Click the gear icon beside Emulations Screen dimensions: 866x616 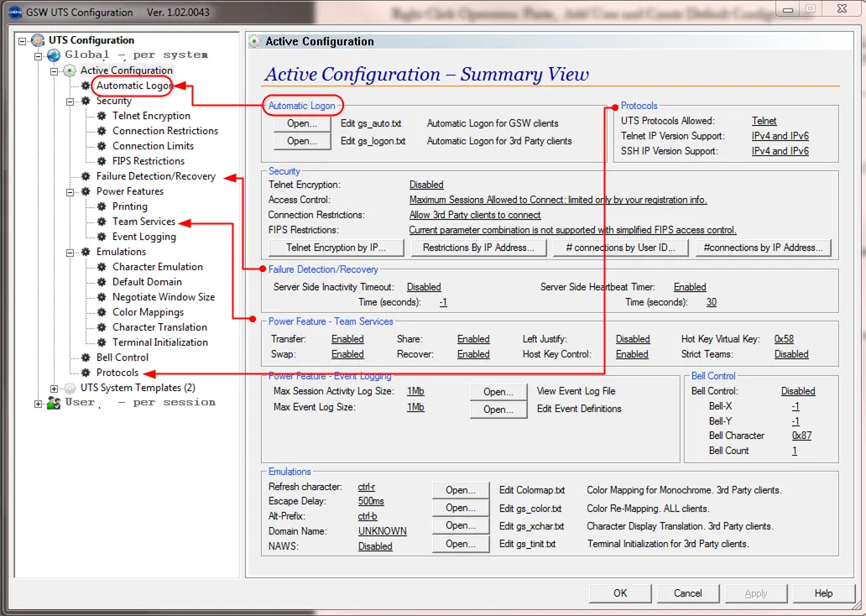click(86, 252)
